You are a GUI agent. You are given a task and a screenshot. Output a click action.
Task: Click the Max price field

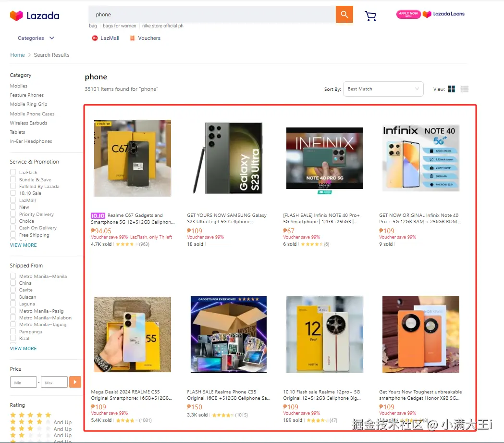coord(54,382)
